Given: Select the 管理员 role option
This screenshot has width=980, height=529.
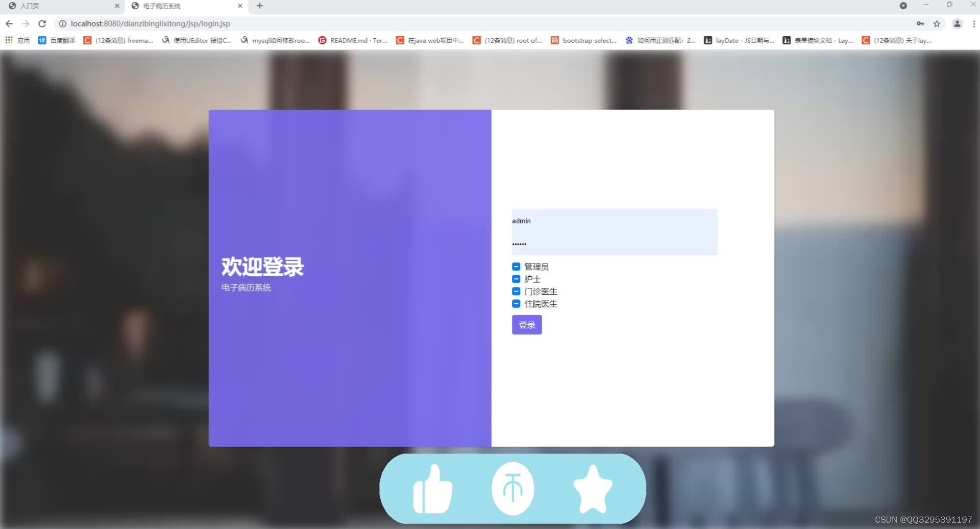Looking at the screenshot, I should click(516, 266).
